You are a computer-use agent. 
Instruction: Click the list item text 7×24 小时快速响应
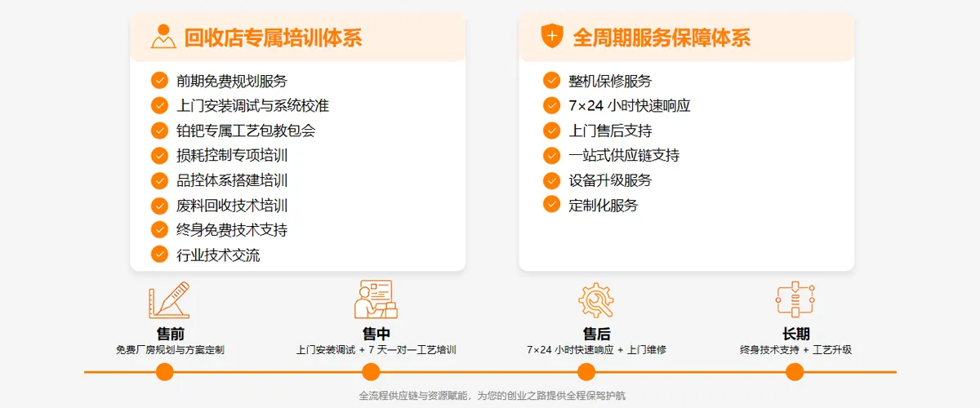point(630,106)
